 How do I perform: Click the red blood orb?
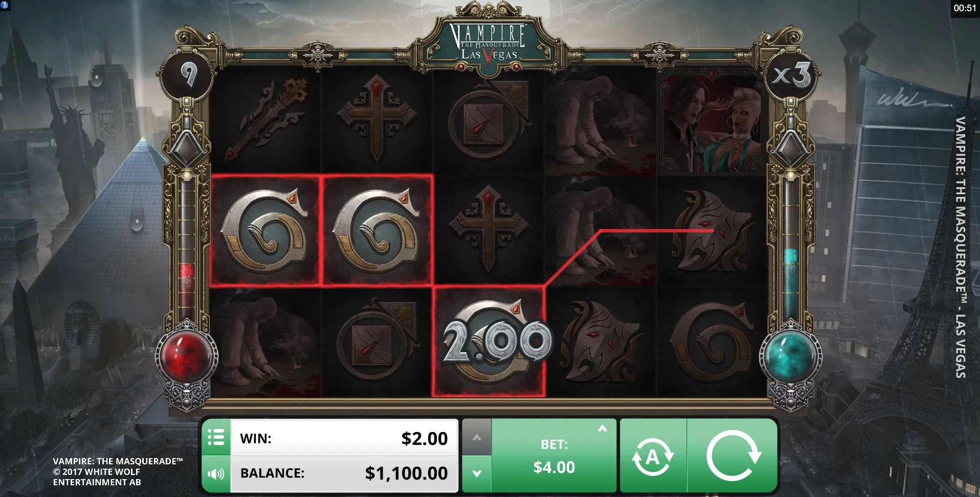click(187, 354)
